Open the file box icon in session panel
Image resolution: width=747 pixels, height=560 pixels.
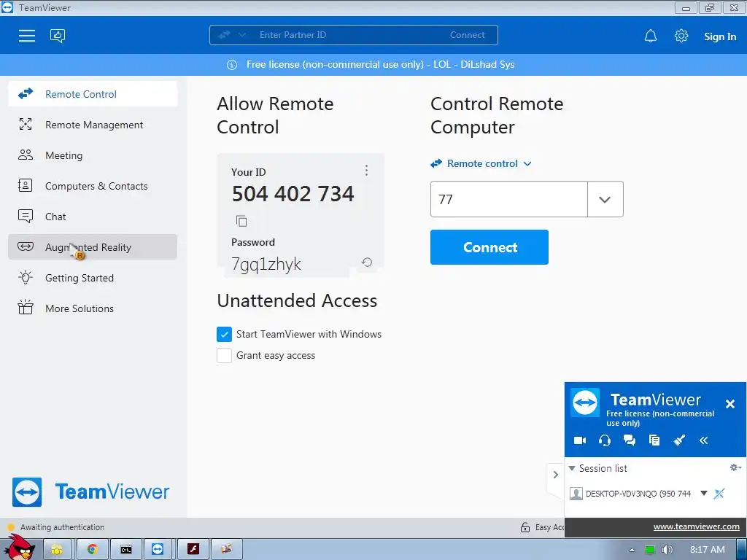[x=654, y=440]
